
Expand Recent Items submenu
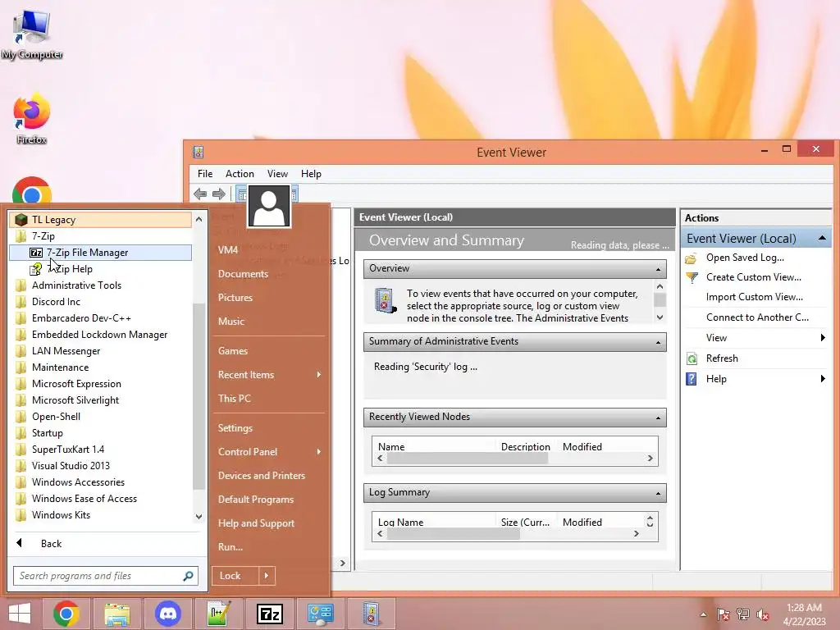(x=269, y=375)
